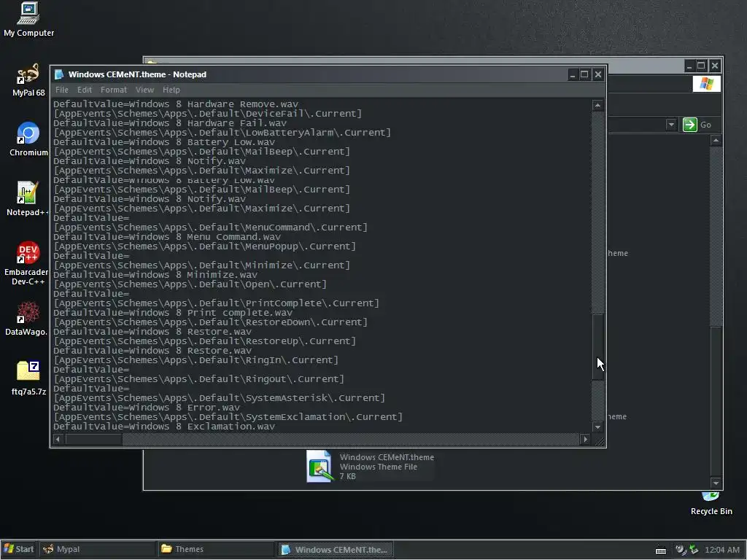Click 'DefaultValue=Windows 8 Minimize.wav' line
Viewport: 747px width, 560px height.
coord(155,275)
